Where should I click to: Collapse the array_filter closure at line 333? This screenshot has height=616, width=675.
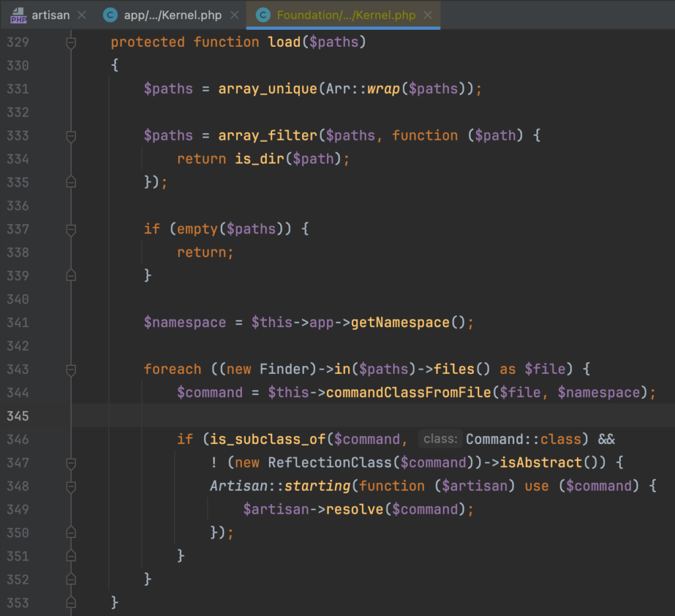pyautogui.click(x=71, y=135)
